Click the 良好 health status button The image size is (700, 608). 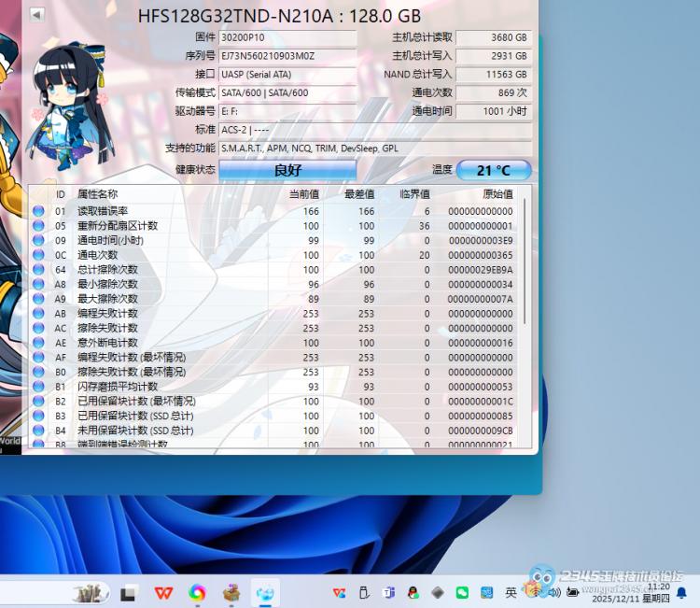click(x=287, y=170)
